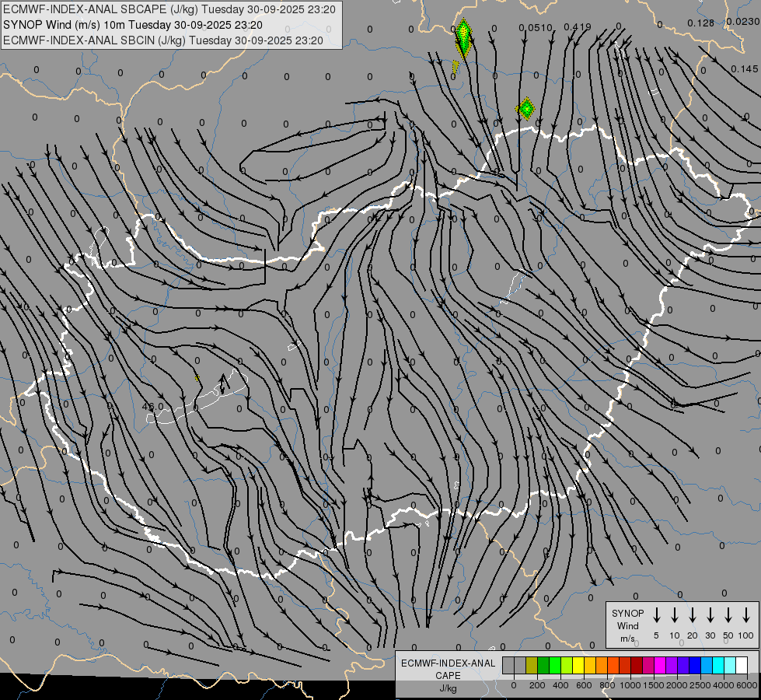
Task: Click the wind arrow above 100 in the legend
Action: pyautogui.click(x=746, y=615)
